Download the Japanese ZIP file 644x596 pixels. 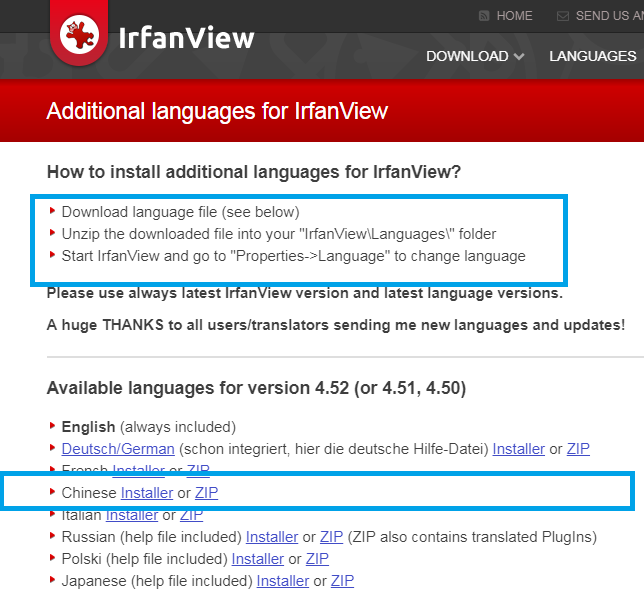pos(342,581)
